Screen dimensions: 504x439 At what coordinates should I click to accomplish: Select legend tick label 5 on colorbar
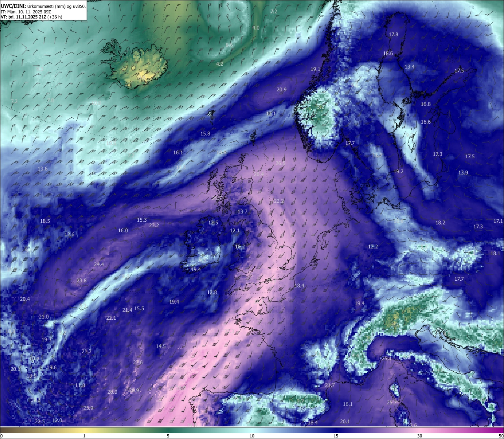(x=168, y=436)
